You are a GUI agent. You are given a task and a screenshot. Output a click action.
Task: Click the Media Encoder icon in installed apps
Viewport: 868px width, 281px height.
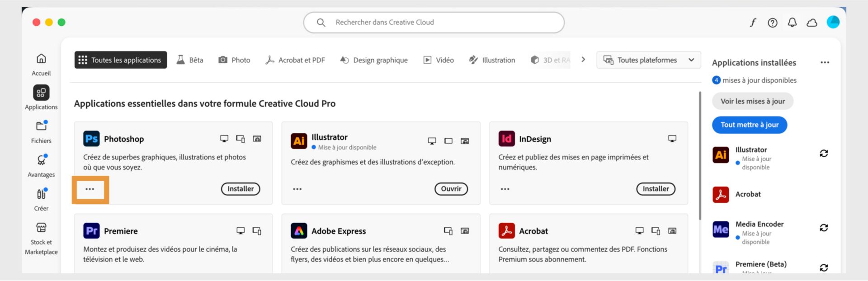721,229
